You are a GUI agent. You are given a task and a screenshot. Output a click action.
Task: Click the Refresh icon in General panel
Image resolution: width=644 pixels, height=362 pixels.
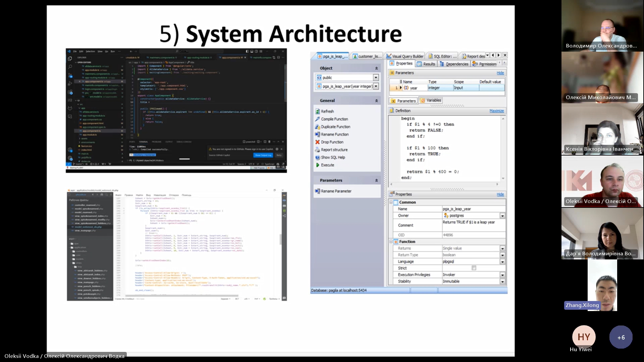point(317,111)
